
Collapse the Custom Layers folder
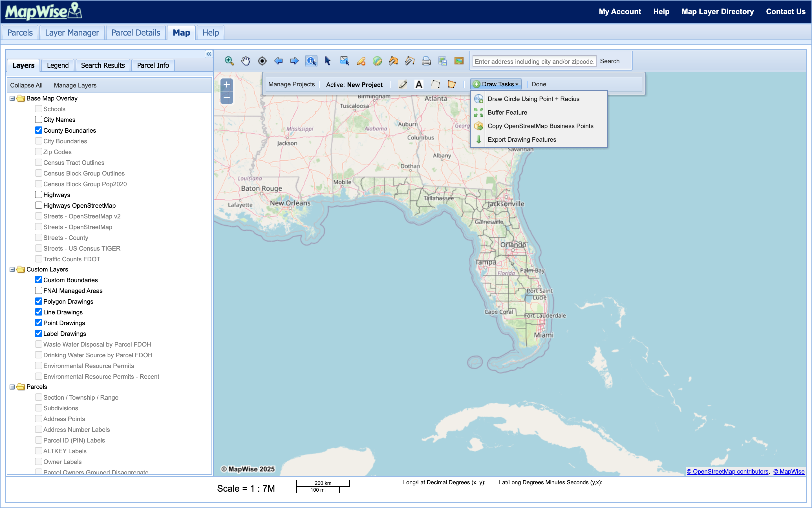[12, 270]
